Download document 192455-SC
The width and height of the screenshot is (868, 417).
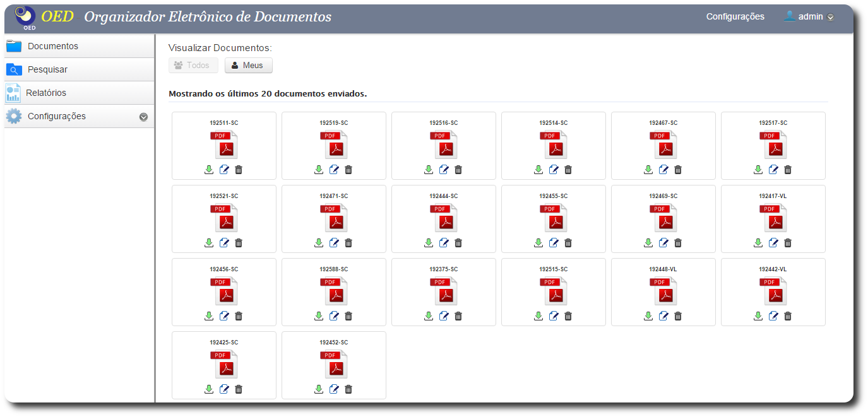tap(538, 243)
